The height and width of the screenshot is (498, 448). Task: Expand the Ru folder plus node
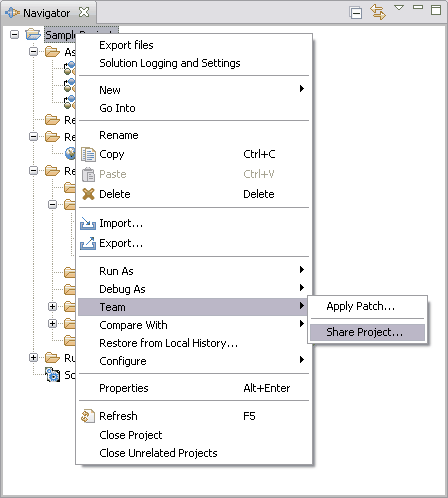[33, 358]
